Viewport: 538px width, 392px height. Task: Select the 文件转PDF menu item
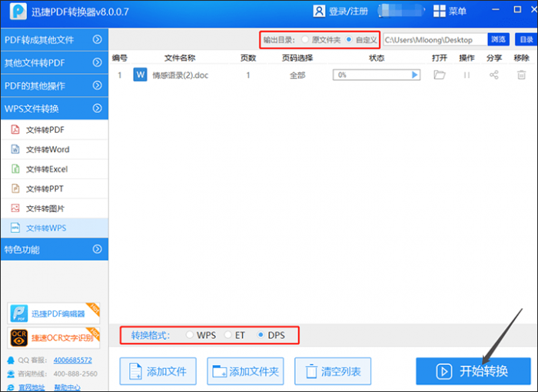tap(55, 130)
